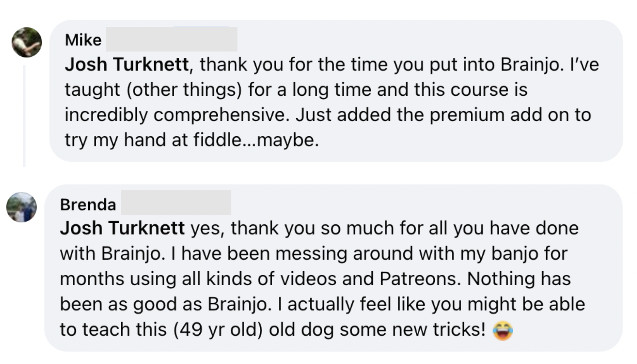Click the vertical reply thread line below Mike's avatar
637x364 pixels.
pyautogui.click(x=24, y=115)
